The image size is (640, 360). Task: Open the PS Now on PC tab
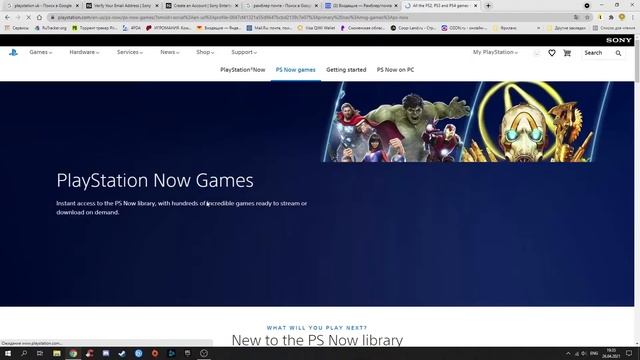[x=395, y=70]
